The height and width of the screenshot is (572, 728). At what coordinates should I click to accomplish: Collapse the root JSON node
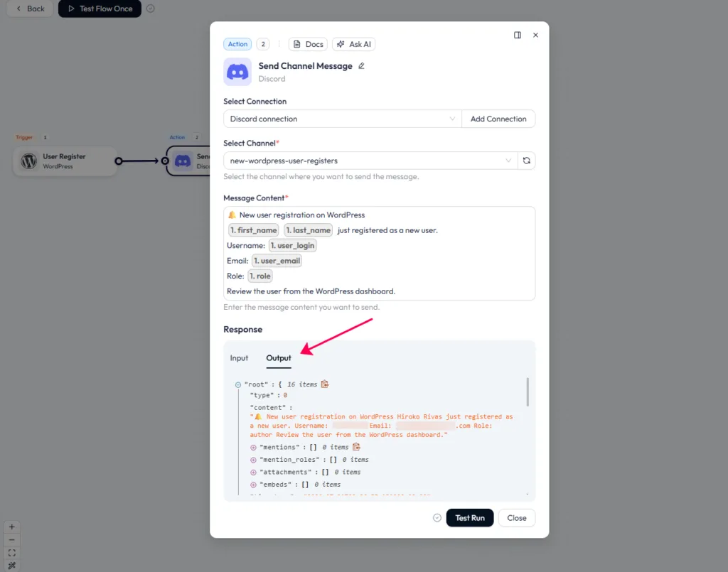click(237, 384)
